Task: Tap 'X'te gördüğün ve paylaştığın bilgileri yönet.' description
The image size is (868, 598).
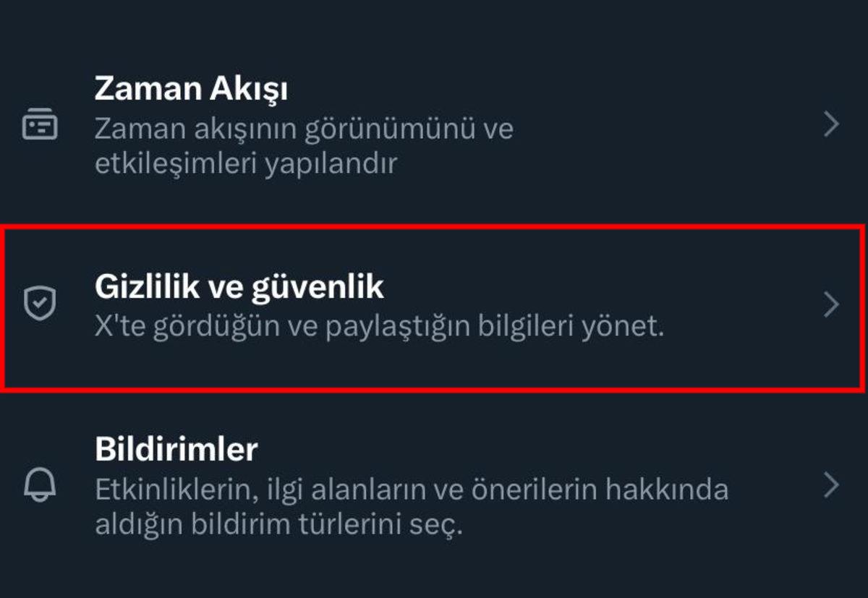Action: [x=379, y=327]
